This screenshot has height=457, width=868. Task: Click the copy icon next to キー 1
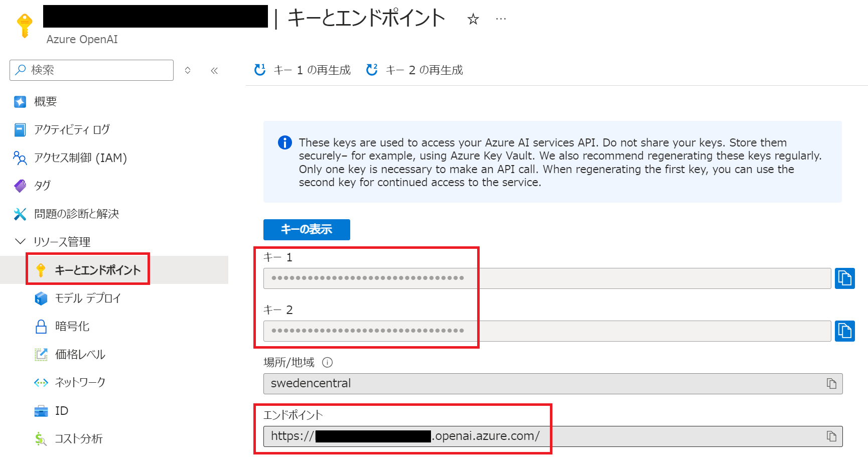click(845, 278)
